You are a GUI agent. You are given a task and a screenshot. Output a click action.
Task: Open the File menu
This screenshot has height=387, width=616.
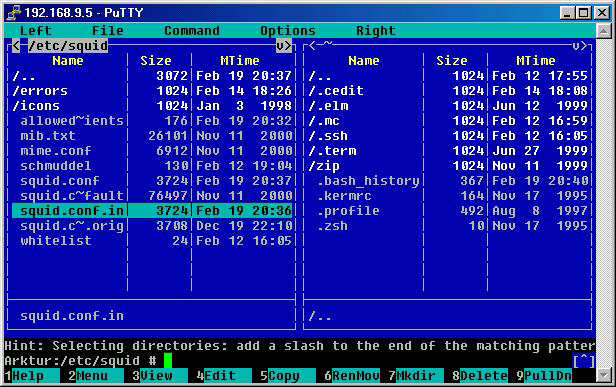click(108, 31)
